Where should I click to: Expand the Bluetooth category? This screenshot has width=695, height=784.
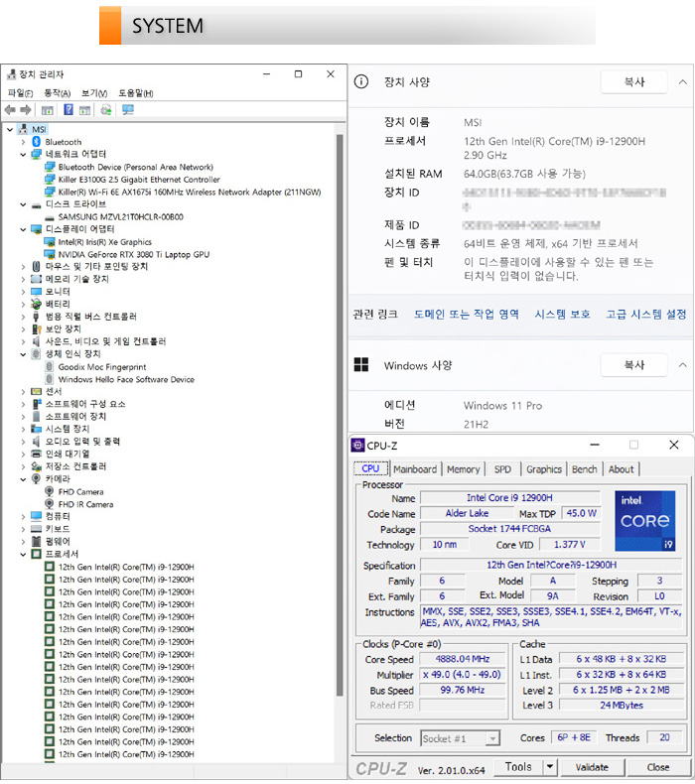coord(23,142)
